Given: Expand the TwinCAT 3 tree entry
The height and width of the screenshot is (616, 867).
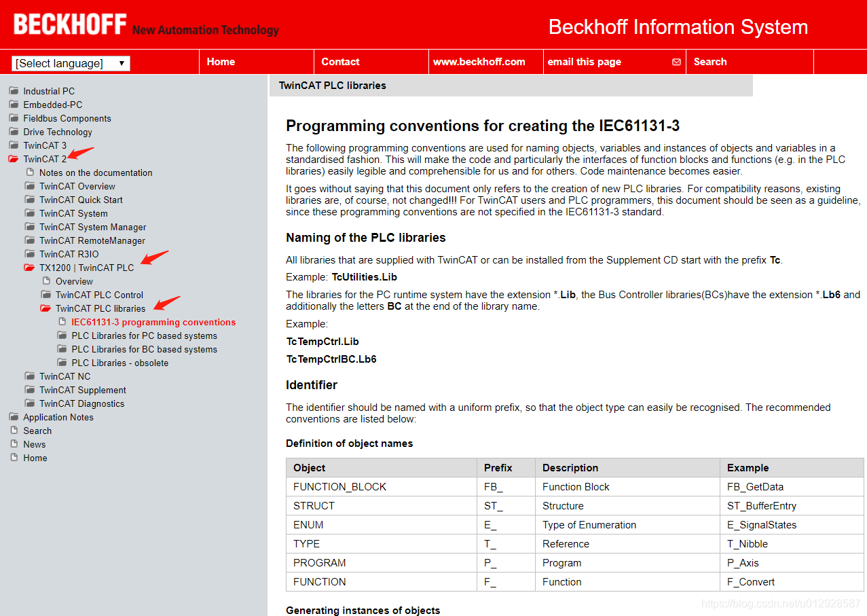Looking at the screenshot, I should click(45, 145).
